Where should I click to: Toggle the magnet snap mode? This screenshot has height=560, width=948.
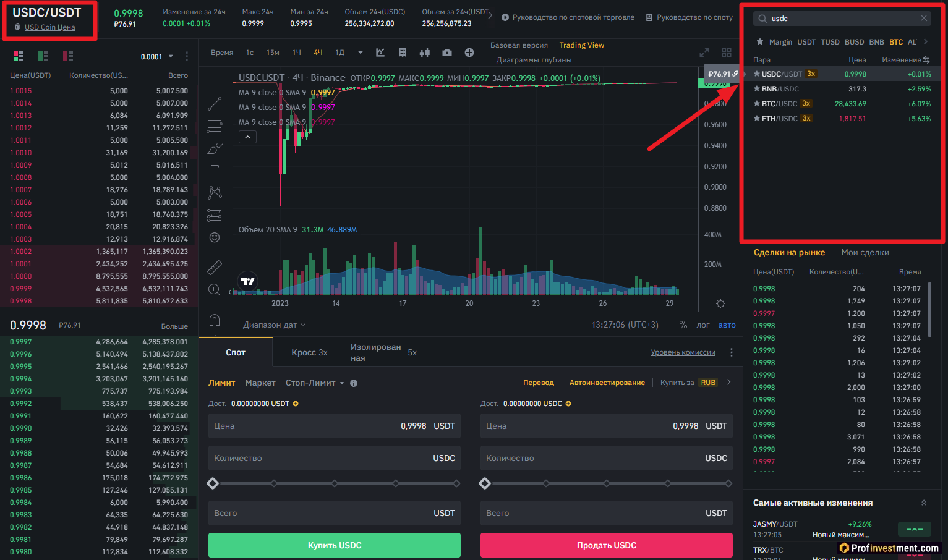pos(215,320)
